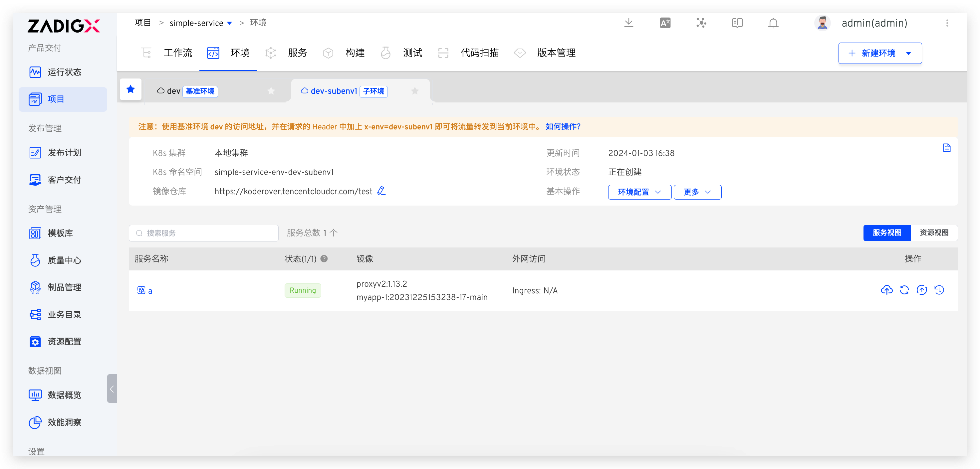Open the notification bell
Screen dimensions: 980x469
click(773, 23)
